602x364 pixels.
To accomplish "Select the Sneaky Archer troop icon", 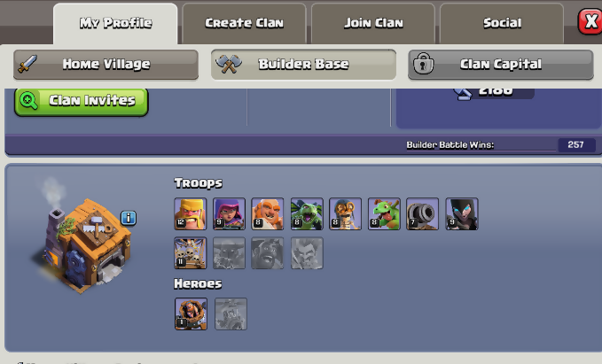I will tap(229, 214).
